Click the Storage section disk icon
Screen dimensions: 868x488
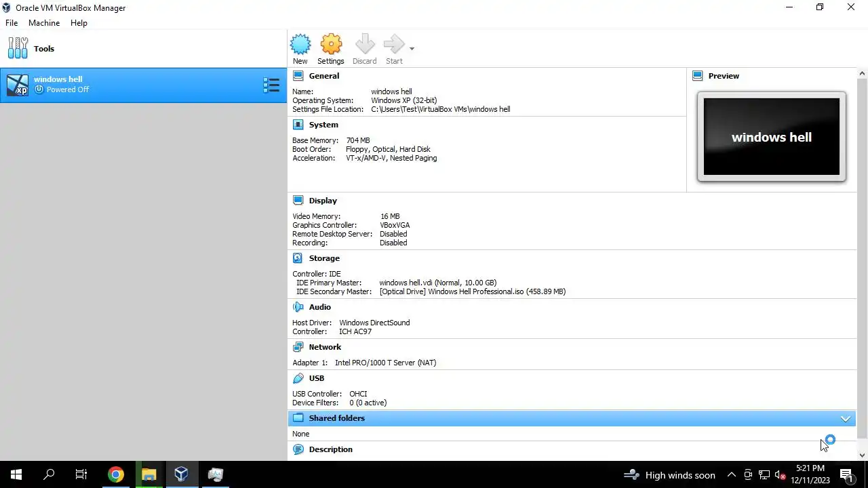(x=298, y=258)
